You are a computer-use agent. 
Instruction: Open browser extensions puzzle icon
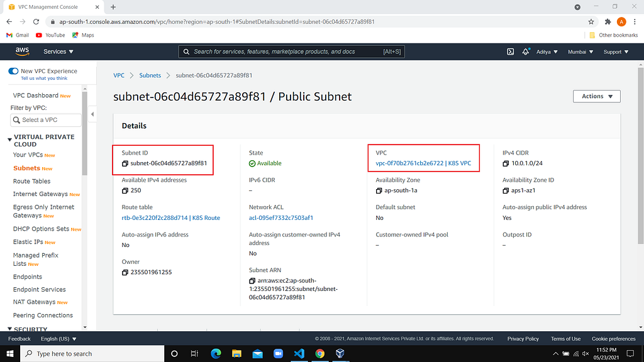(608, 22)
